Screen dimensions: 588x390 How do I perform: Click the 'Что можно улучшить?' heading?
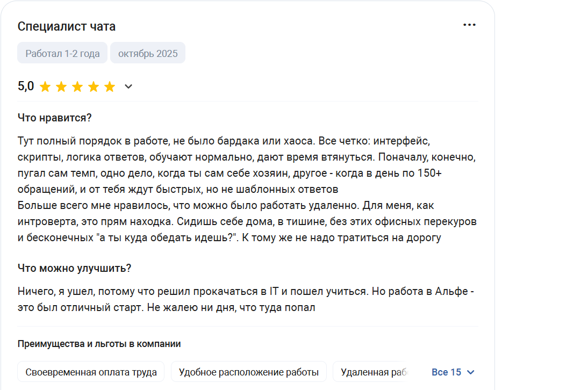pos(74,268)
